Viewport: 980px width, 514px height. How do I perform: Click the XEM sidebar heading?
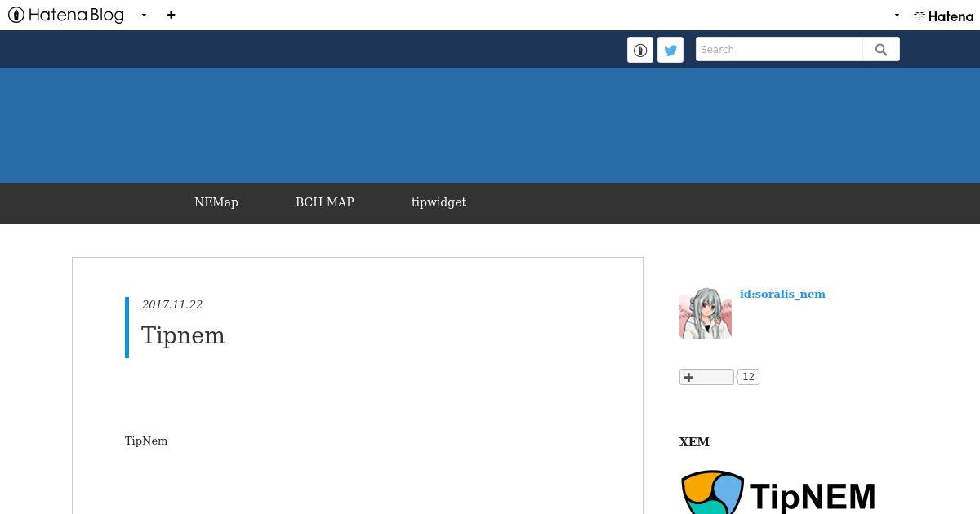(694, 442)
